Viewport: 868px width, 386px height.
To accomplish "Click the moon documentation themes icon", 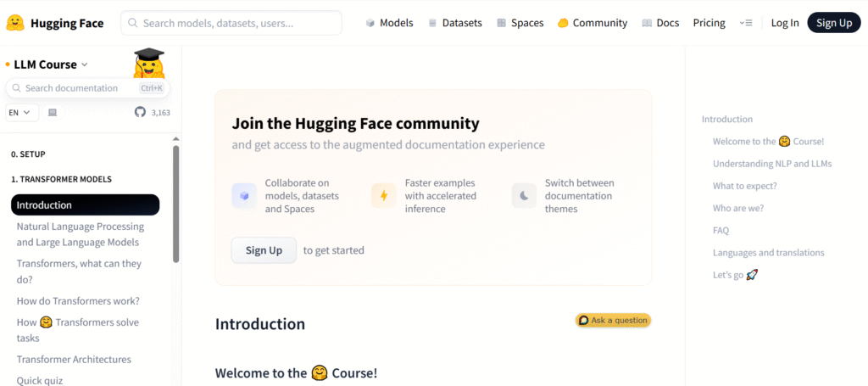I will point(524,195).
